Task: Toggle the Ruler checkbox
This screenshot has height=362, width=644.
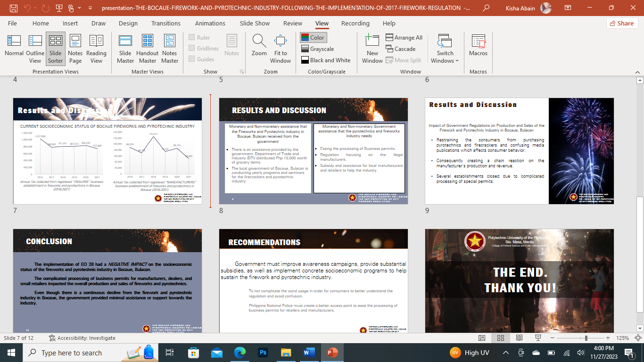Action: coord(199,38)
